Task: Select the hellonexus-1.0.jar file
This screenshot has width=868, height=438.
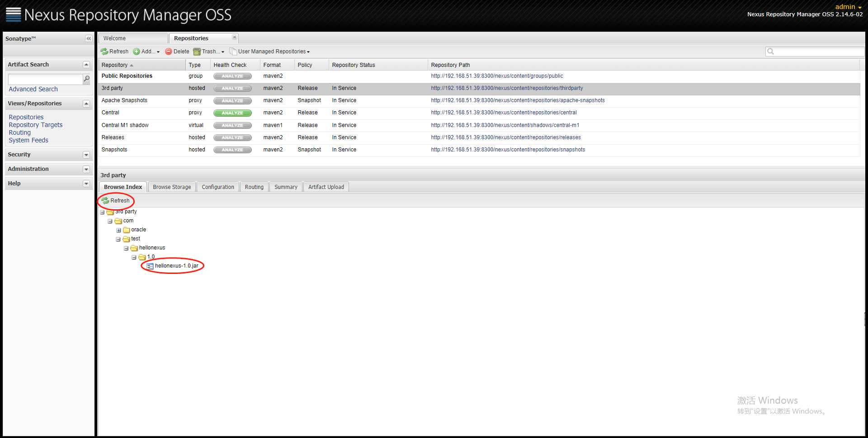Action: pos(173,266)
